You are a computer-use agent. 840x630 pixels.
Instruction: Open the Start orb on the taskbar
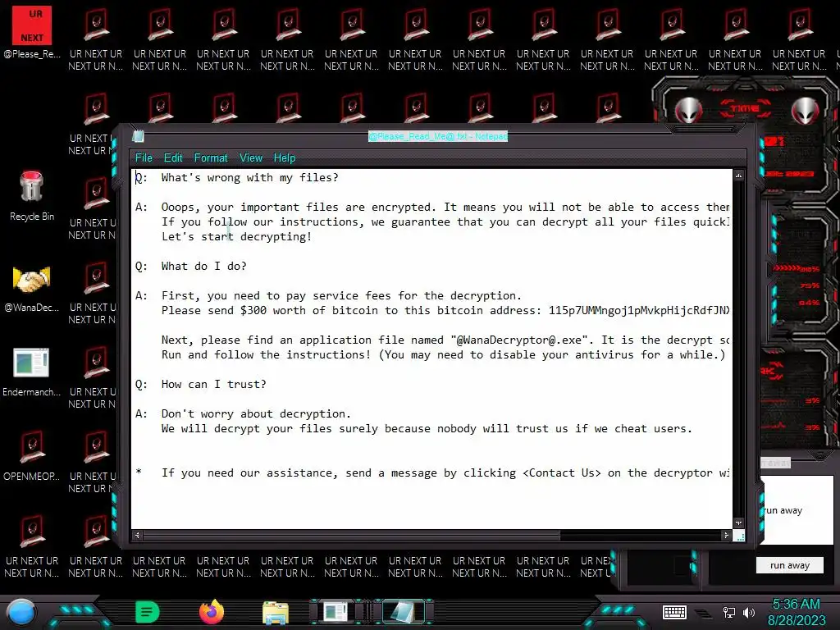click(21, 612)
